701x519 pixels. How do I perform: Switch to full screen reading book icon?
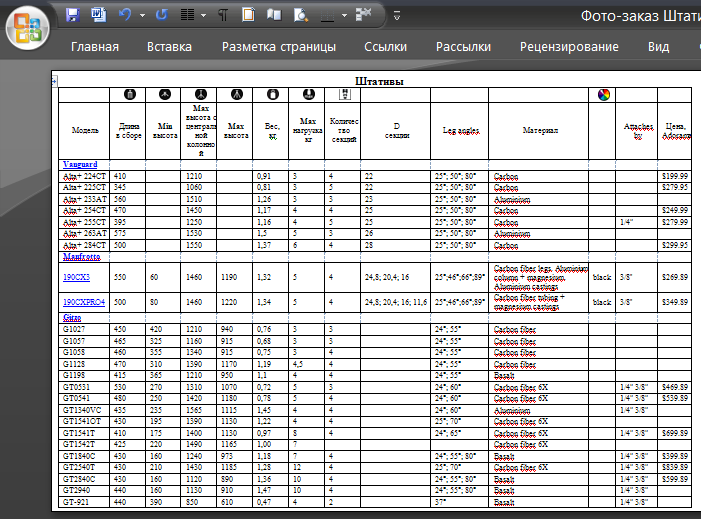point(274,15)
